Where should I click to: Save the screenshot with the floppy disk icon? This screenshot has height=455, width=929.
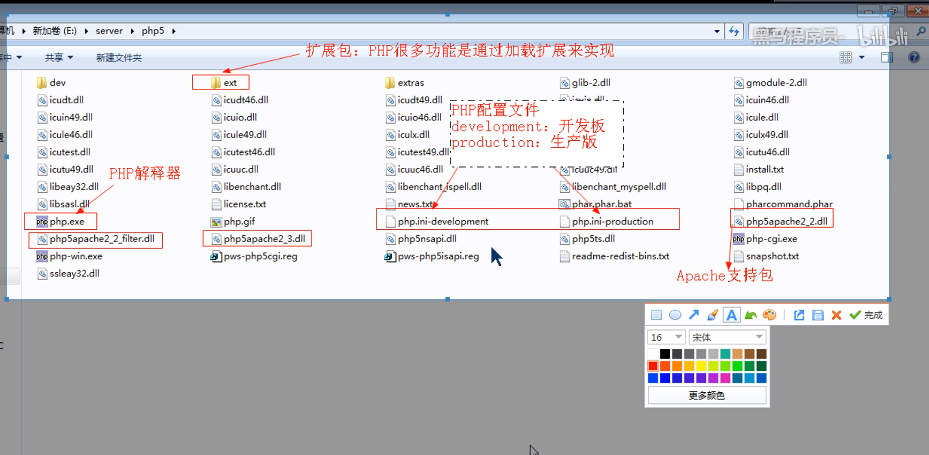[818, 315]
